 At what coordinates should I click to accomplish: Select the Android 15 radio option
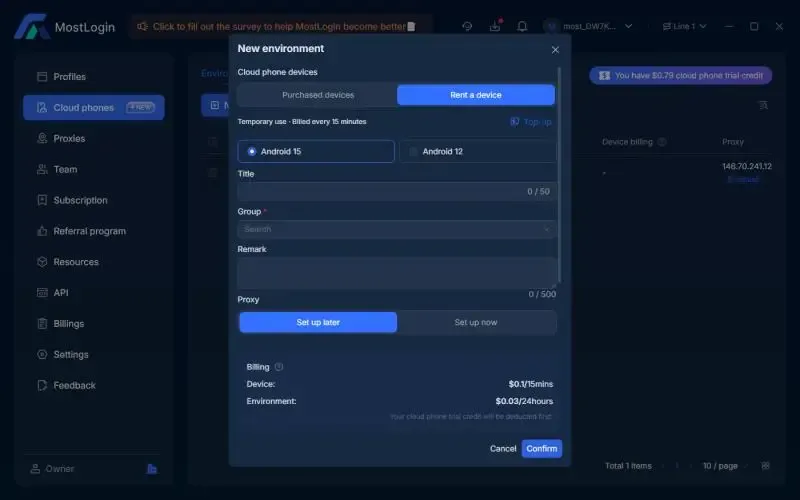pos(316,152)
